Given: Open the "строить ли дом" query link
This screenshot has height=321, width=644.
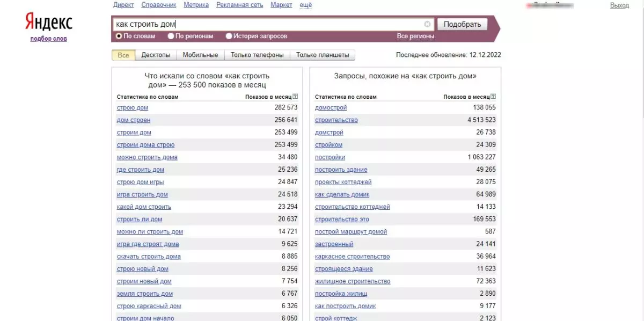Looking at the screenshot, I should pos(140,219).
